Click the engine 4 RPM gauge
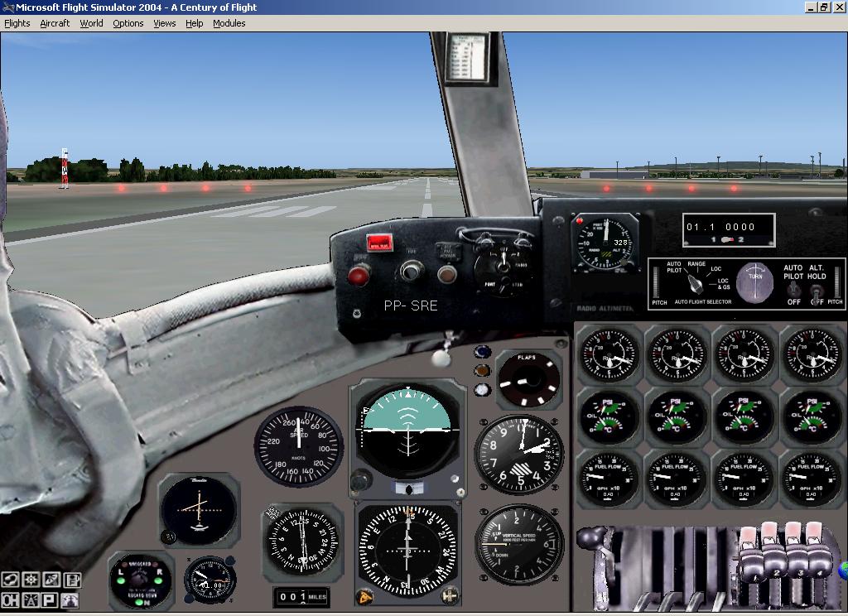The width and height of the screenshot is (848, 616). (x=812, y=355)
